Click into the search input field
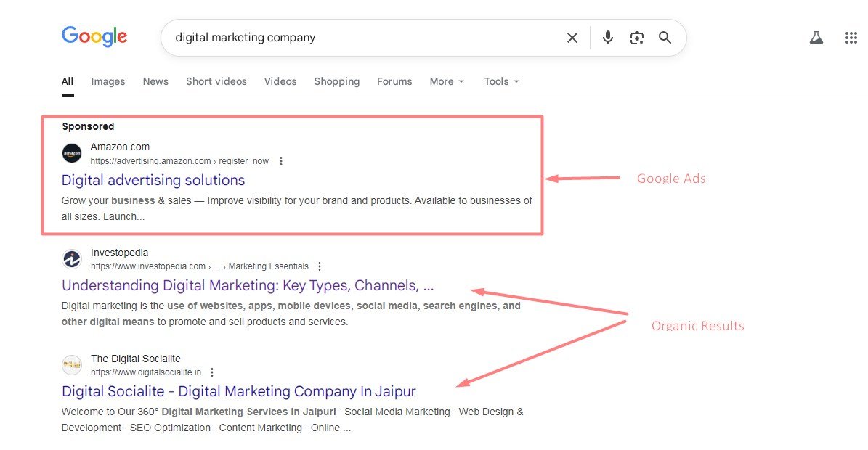The height and width of the screenshot is (450, 868). click(363, 38)
